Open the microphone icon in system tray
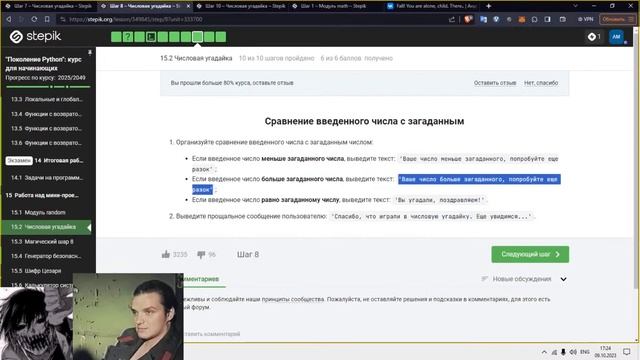Image resolution: width=640 pixels, height=360 pixels. click(563, 352)
